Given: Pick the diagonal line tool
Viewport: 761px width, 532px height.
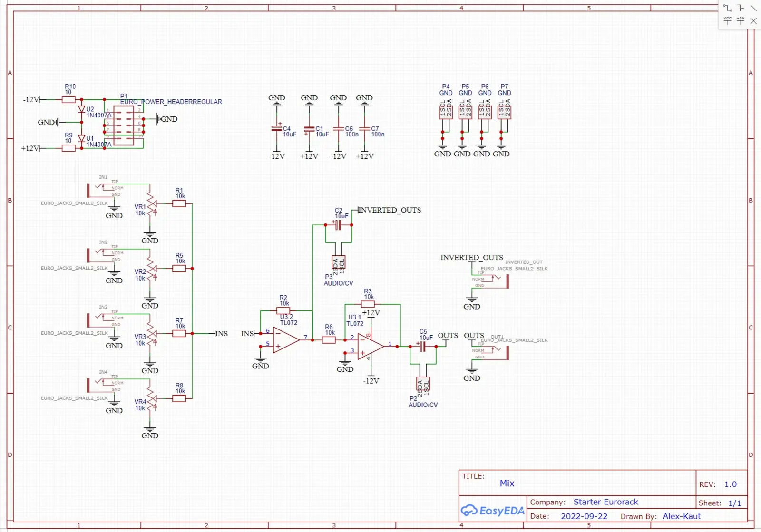Looking at the screenshot, I should tap(753, 8).
